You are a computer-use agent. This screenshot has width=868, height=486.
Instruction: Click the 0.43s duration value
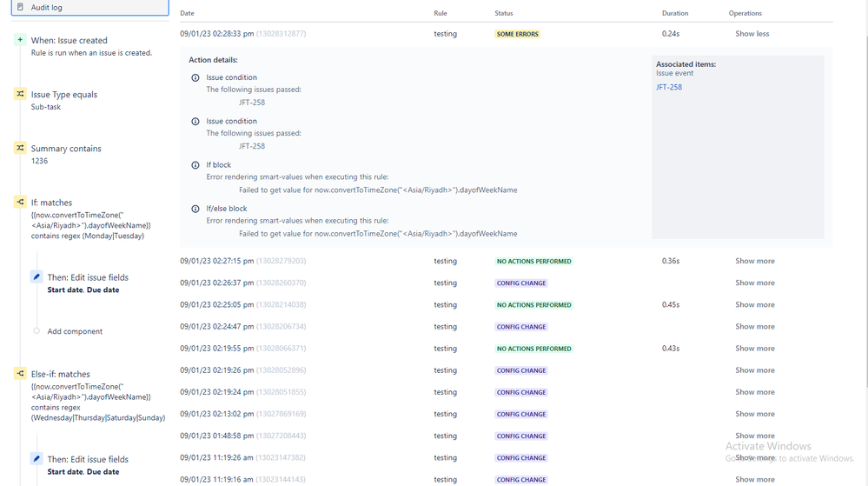(671, 349)
